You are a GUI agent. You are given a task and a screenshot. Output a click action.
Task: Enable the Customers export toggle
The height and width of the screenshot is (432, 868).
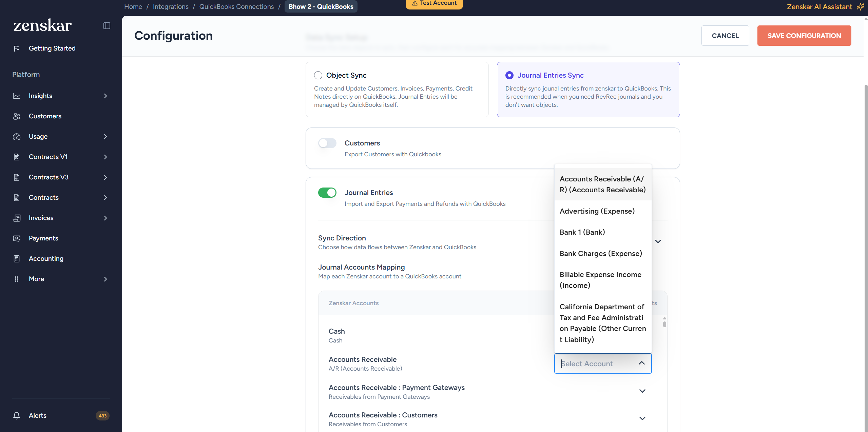coord(327,143)
